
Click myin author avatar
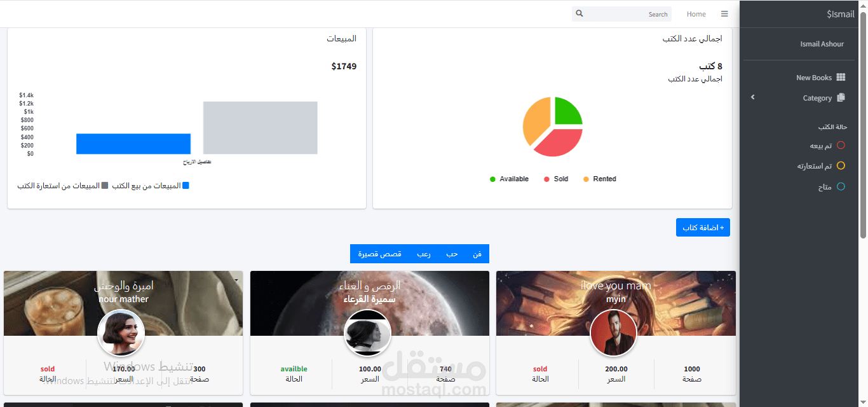pos(613,333)
